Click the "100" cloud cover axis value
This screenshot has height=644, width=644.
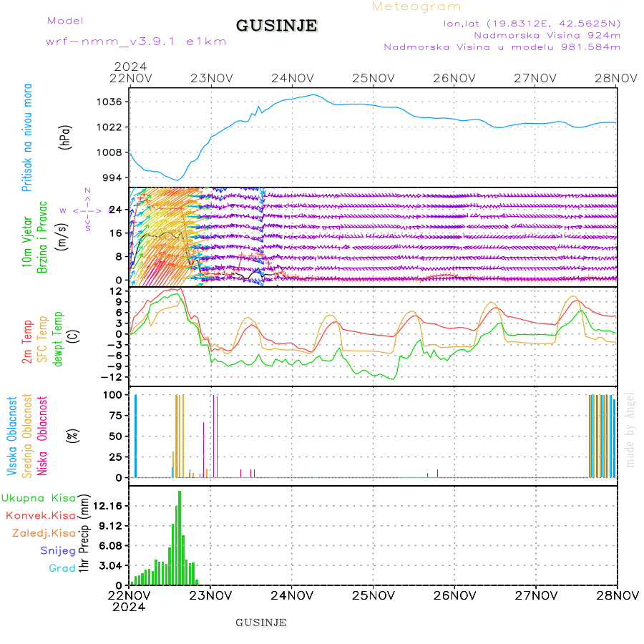click(112, 395)
